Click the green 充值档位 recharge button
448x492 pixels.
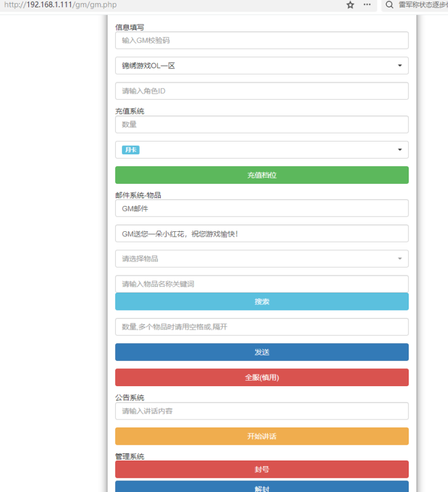pos(262,175)
